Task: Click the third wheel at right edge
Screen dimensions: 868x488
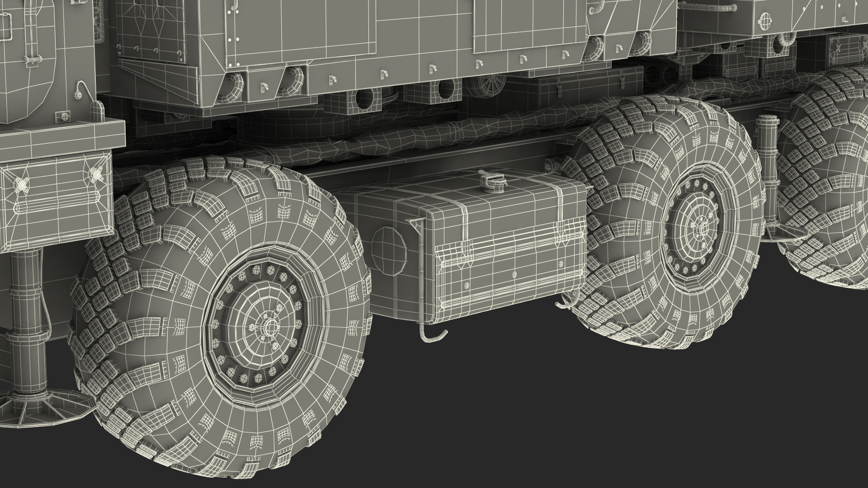Action: click(832, 181)
